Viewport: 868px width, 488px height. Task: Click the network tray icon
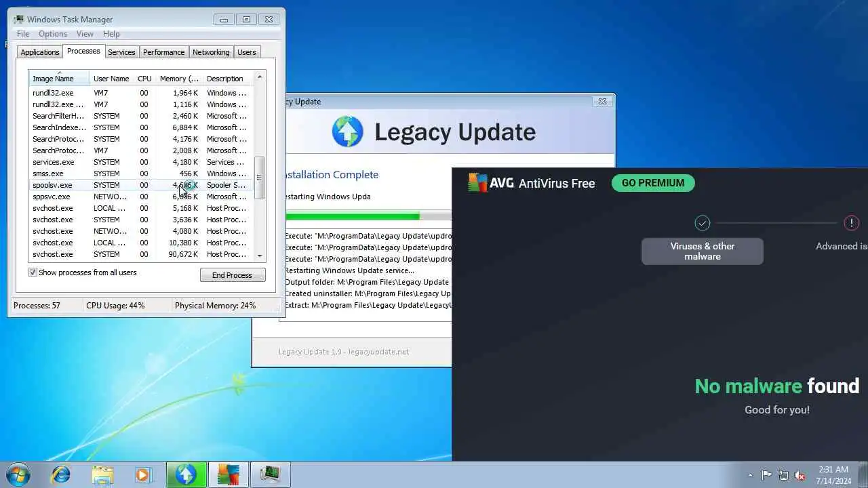coord(783,475)
